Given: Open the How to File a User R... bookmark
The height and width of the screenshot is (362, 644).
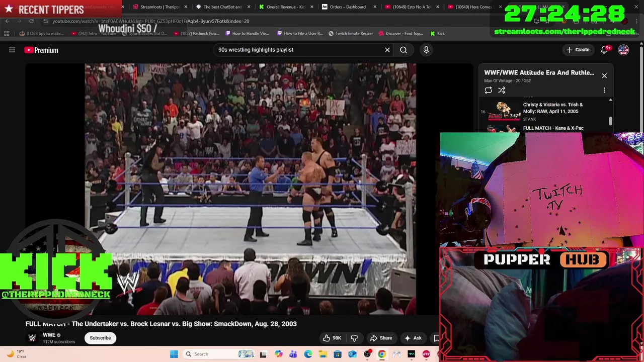Looking at the screenshot, I should (299, 33).
